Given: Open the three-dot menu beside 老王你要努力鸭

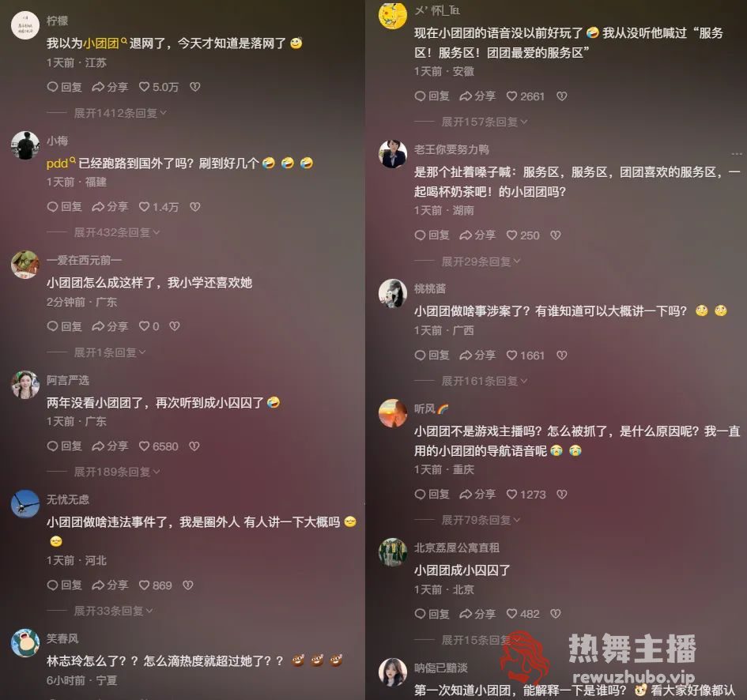Looking at the screenshot, I should coord(737,154).
